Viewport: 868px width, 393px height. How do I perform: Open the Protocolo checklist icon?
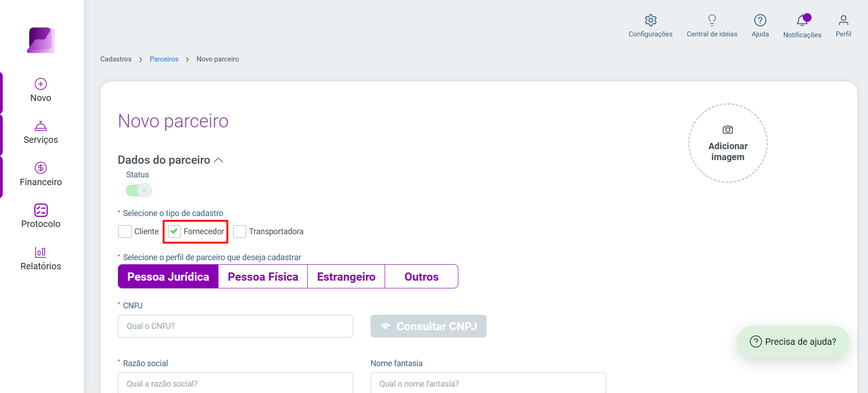41,210
